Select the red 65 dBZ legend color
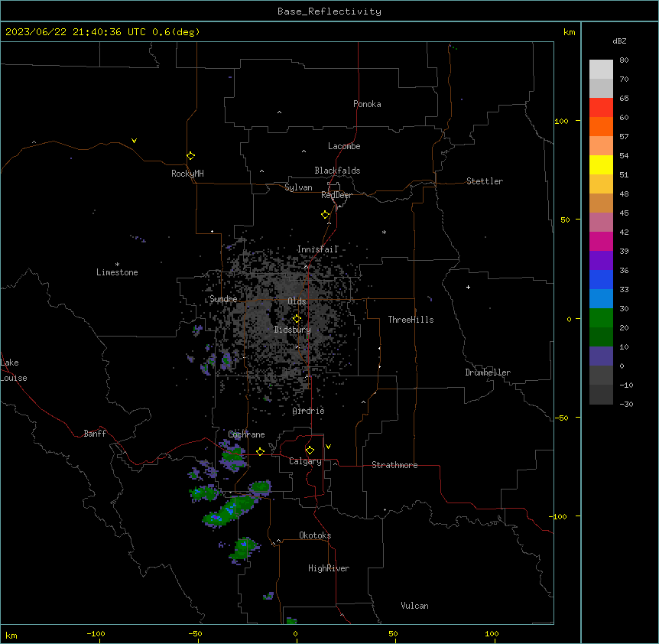The height and width of the screenshot is (644, 659). [x=601, y=107]
